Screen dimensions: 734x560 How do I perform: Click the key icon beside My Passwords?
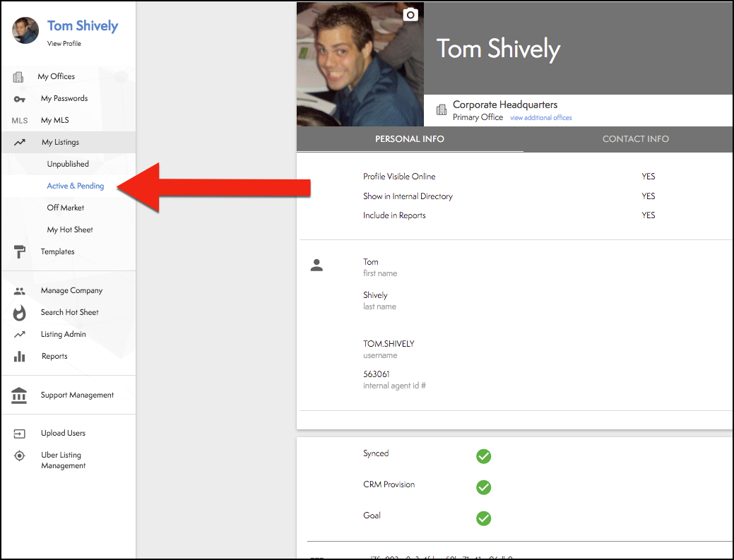click(x=20, y=99)
